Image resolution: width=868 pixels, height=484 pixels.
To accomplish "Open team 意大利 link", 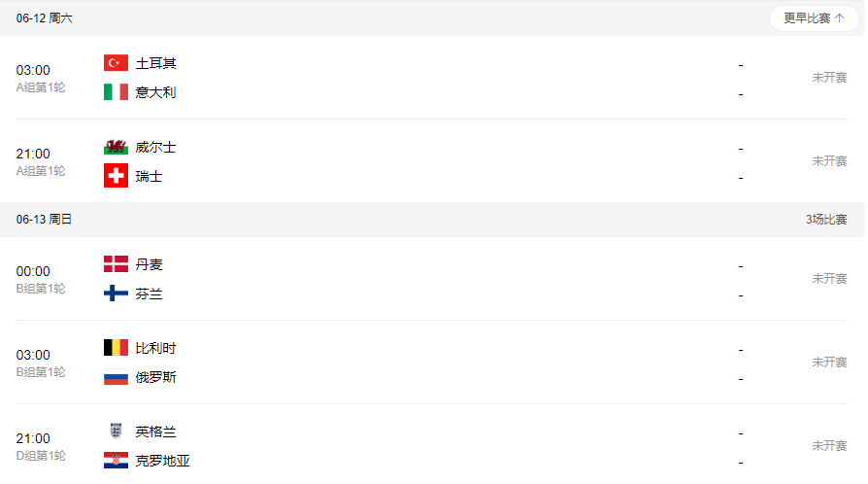I will (x=155, y=92).
